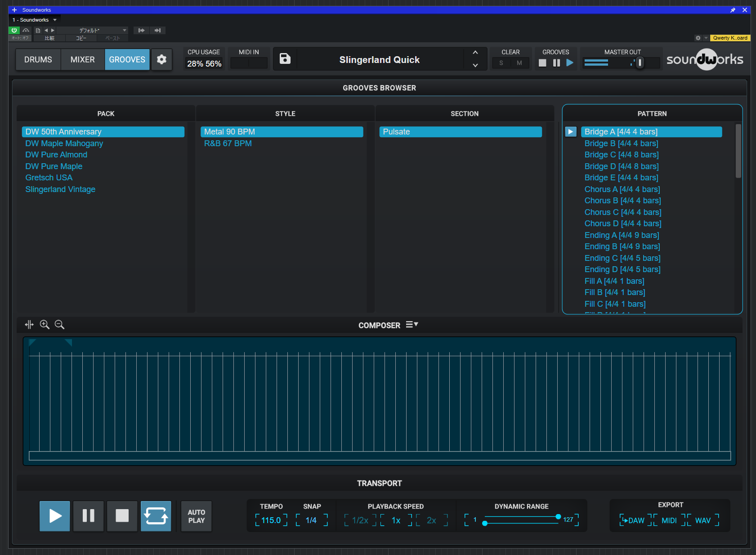Viewport: 756px width, 555px height.
Task: Click the dynamic range lower handle at 1
Action: coord(485,523)
